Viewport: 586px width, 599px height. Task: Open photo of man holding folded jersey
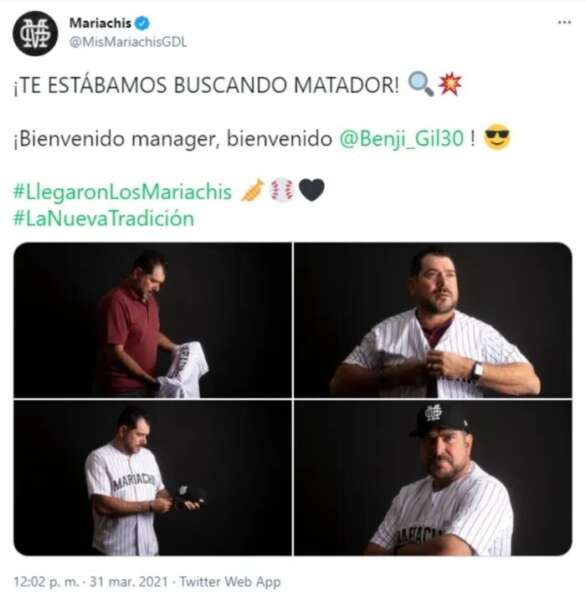tap(153, 320)
